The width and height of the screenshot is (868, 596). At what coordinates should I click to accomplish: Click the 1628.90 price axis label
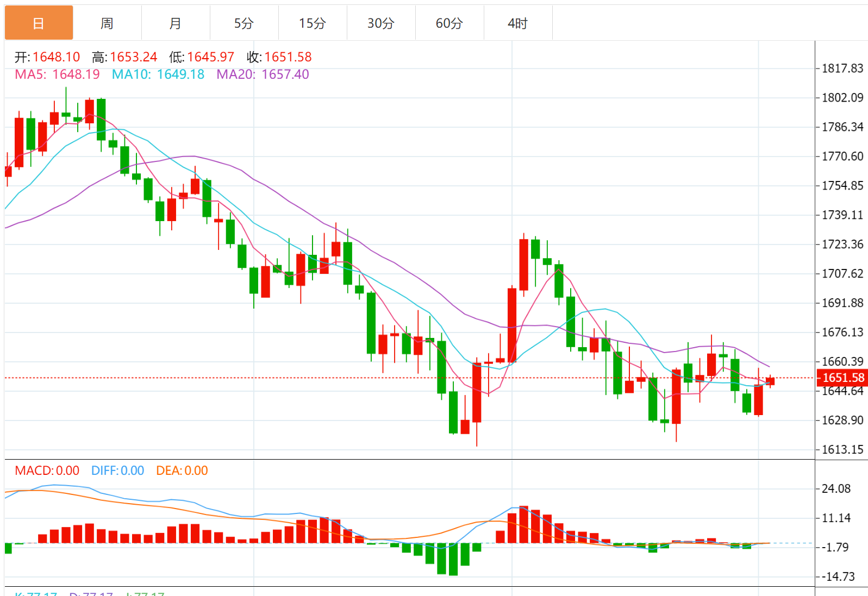[x=842, y=421]
